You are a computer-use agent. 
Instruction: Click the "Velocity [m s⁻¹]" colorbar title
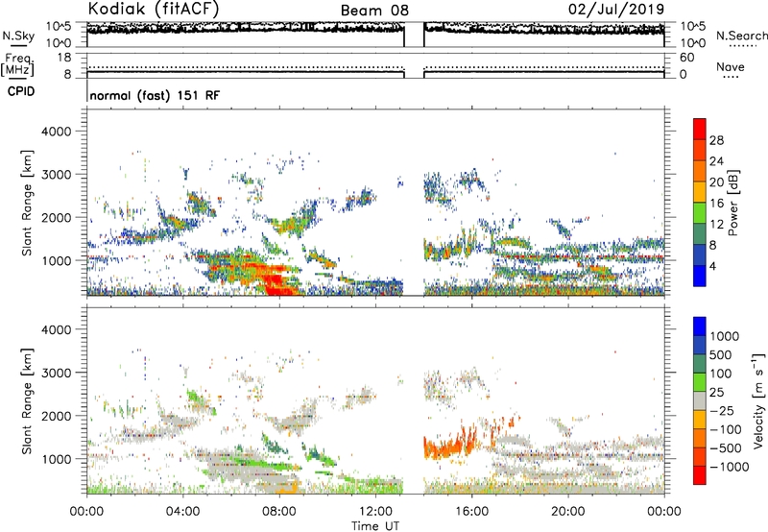[x=758, y=400]
